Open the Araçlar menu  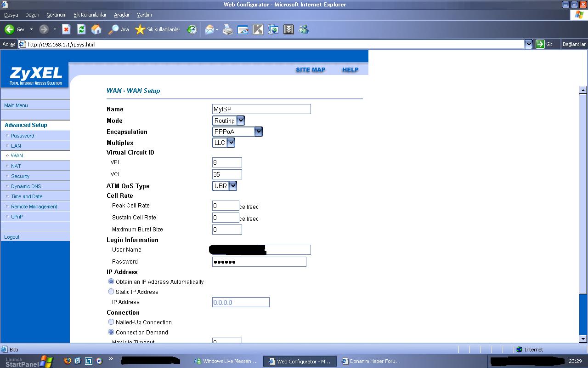tap(122, 15)
